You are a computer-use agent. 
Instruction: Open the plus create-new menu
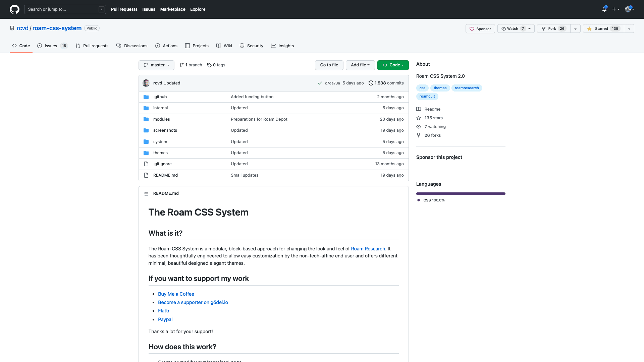(616, 9)
